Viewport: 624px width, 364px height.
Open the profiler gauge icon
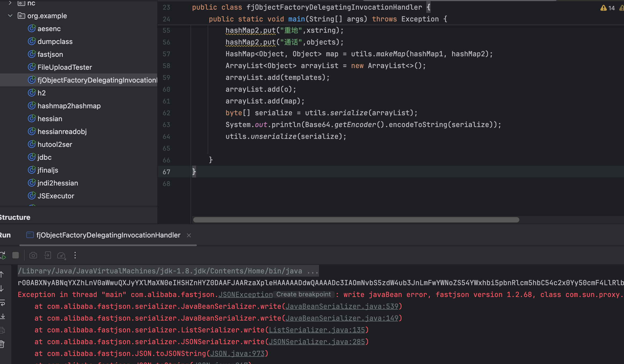tap(61, 255)
